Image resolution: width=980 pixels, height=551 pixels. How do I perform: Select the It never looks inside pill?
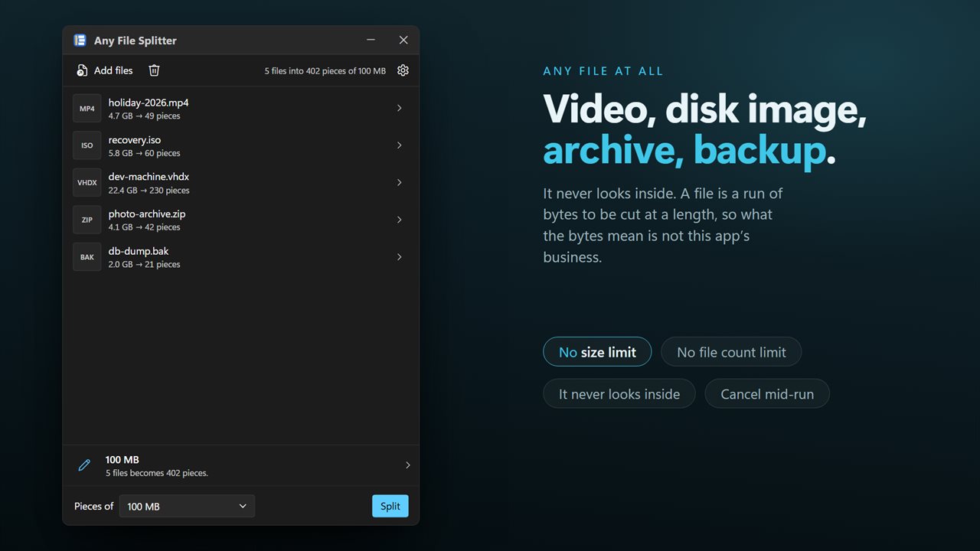pyautogui.click(x=619, y=394)
